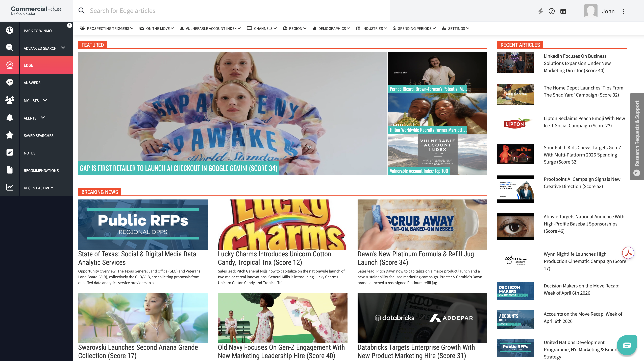Viewport: 644px width, 361px height.
Task: Open LinkedIn Business Solutions recent article
Action: (577, 63)
